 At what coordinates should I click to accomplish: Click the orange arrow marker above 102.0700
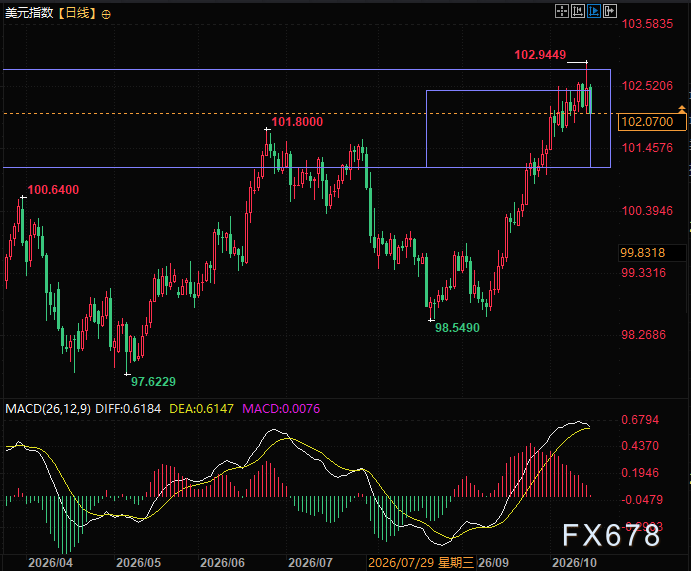[682, 108]
